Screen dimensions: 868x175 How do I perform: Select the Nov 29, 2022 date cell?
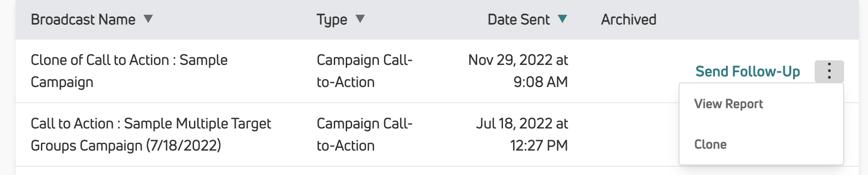[x=518, y=71]
